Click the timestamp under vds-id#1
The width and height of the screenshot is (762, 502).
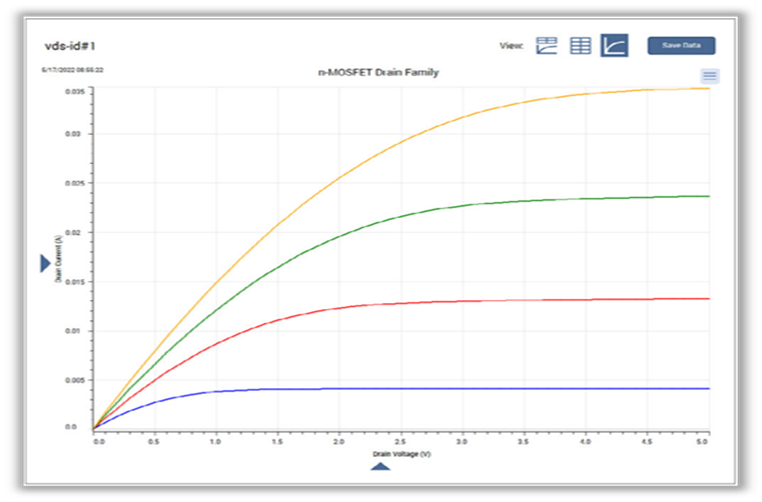(x=72, y=70)
